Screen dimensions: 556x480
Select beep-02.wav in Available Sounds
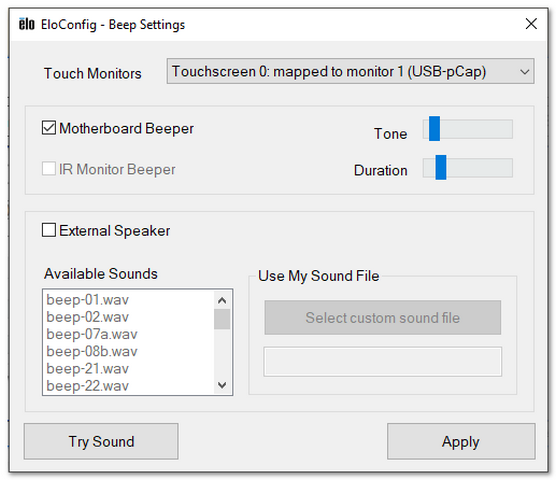[x=128, y=317]
